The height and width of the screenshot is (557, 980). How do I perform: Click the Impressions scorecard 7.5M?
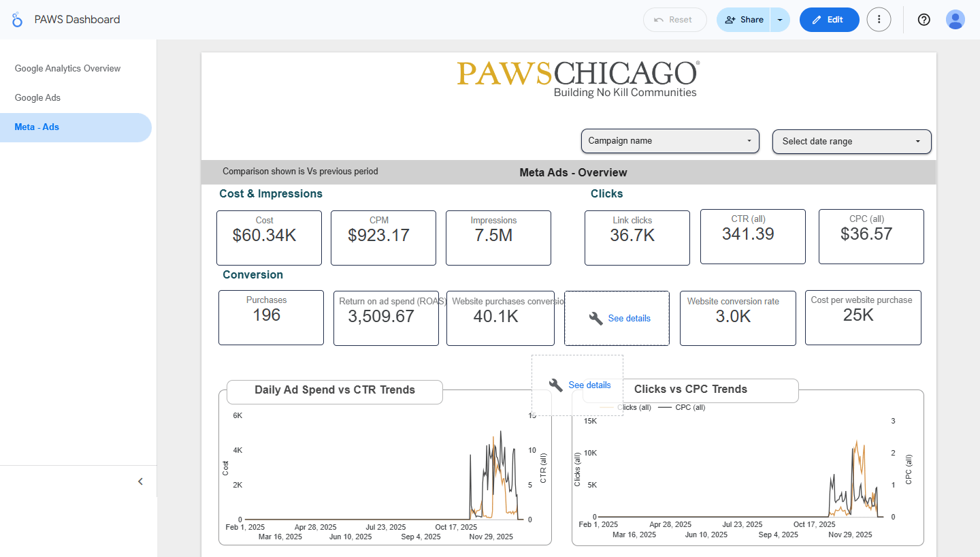[x=498, y=238]
